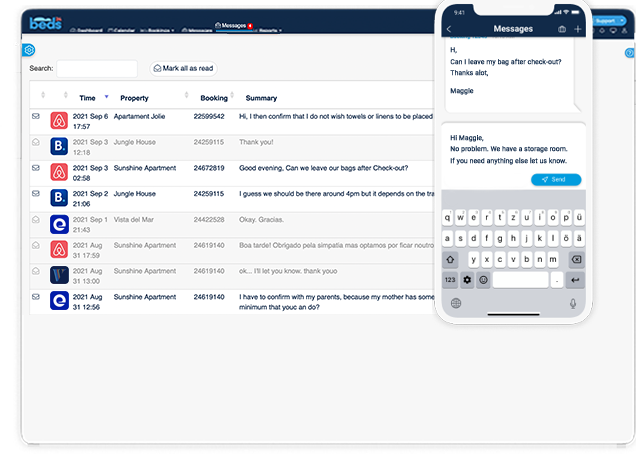636x454 pixels.
Task: Tap the globe key on phone keyboard
Action: click(x=456, y=303)
